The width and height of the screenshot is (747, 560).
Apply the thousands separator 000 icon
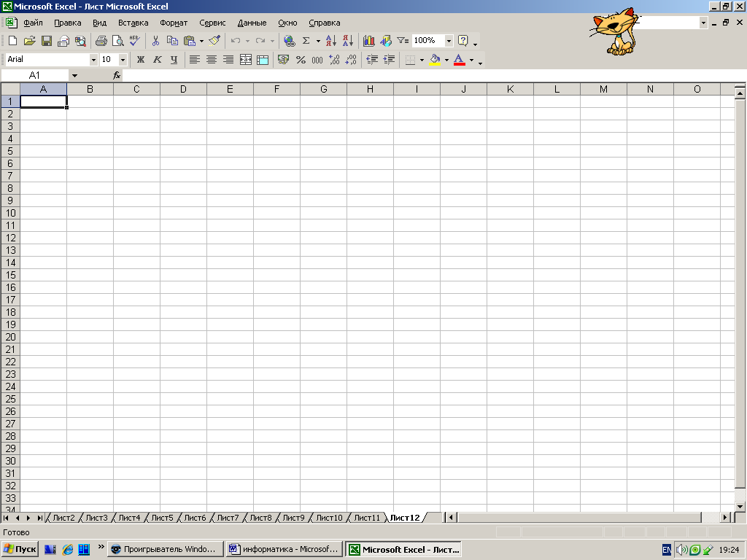[x=317, y=60]
